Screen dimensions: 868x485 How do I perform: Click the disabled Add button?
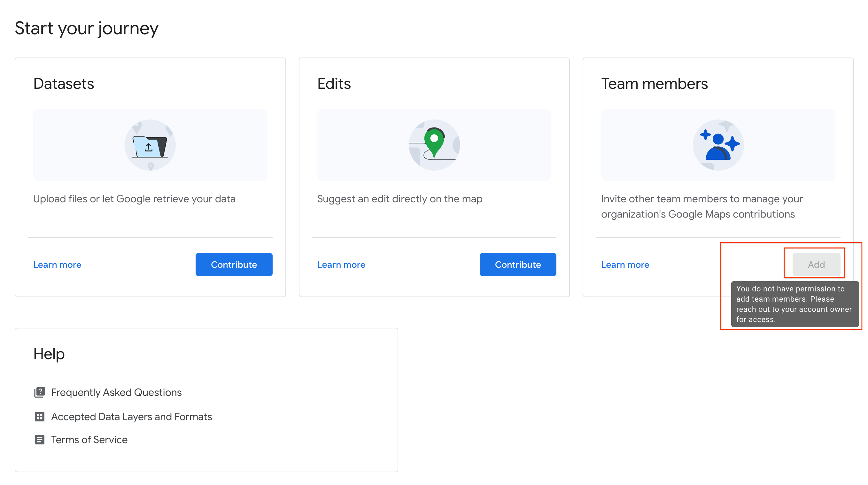pyautogui.click(x=816, y=265)
